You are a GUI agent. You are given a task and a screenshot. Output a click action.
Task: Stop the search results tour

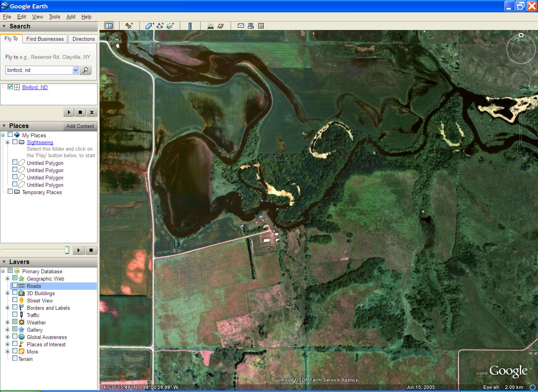coord(80,112)
